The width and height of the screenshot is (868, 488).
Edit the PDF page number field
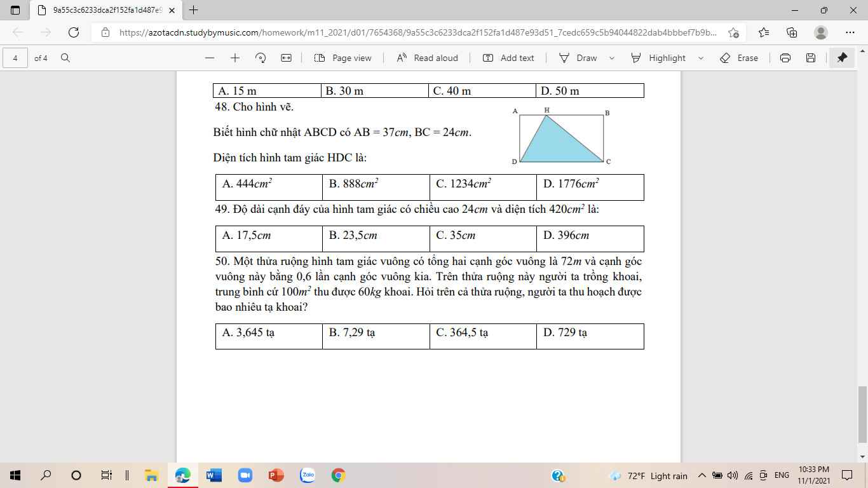click(x=15, y=58)
